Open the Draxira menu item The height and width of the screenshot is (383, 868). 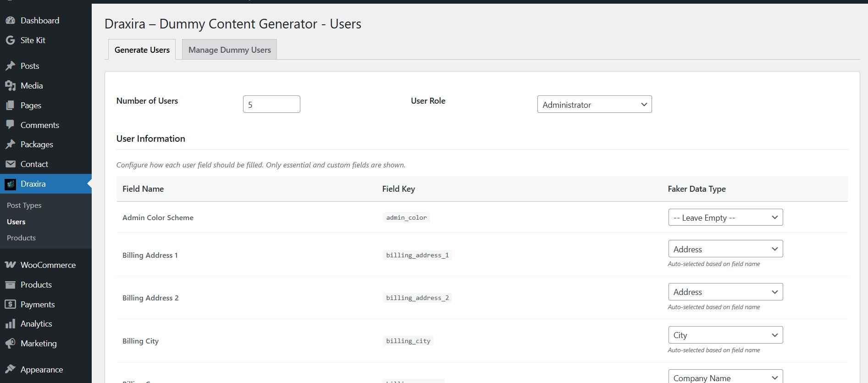46,184
